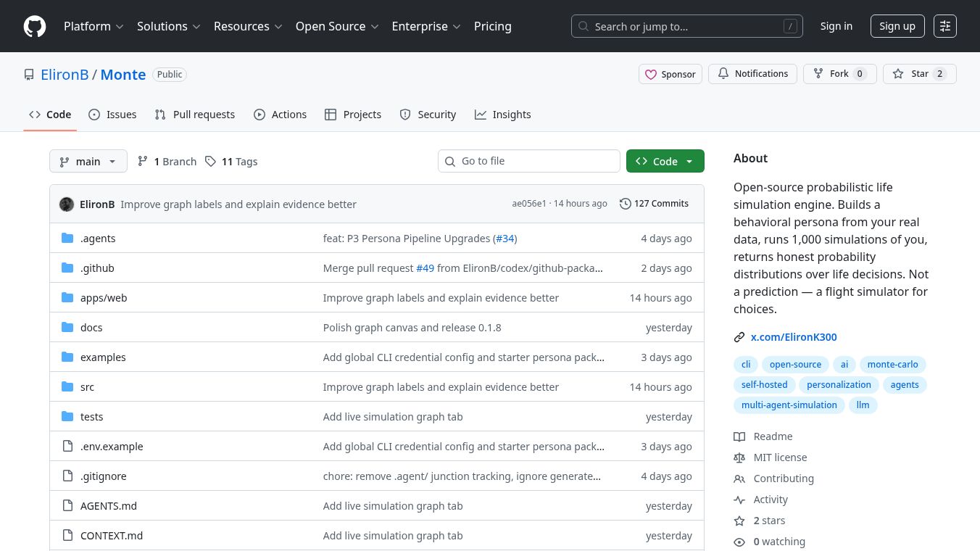Screen dimensions: 980x551
Task: Click the Sign up button
Action: pyautogui.click(x=897, y=26)
